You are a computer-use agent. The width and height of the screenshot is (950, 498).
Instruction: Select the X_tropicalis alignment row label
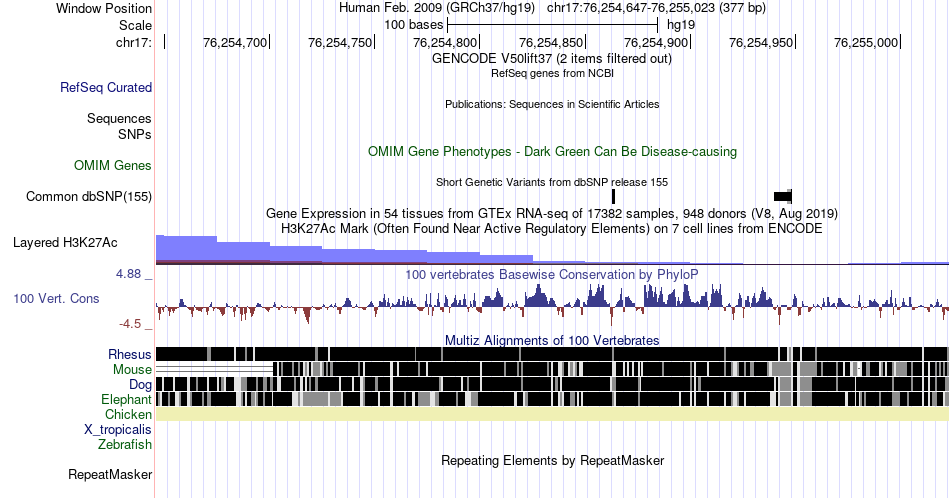[x=118, y=430]
